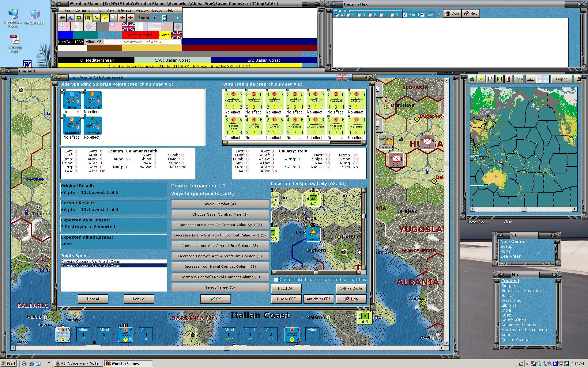
Task: Click the surprised side list right scroll arrow
Action: pos(364,143)
